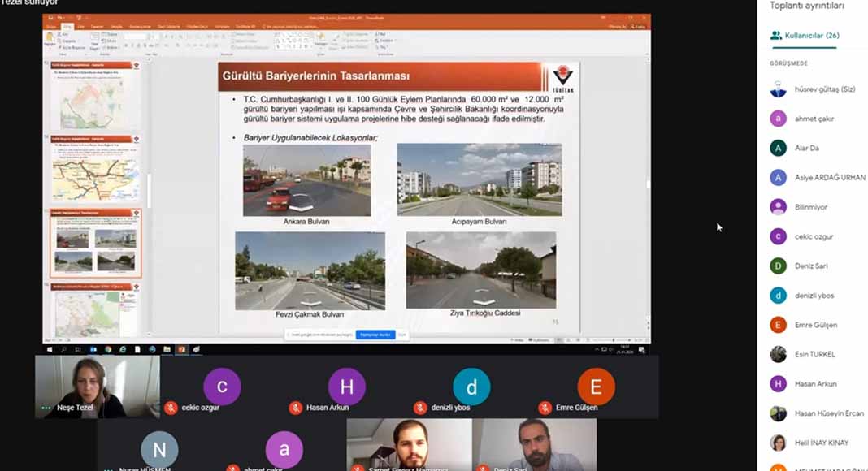The width and height of the screenshot is (868, 471).
Task: Click the Fevzi Çakmak Bulvarı photo
Action: (310, 271)
